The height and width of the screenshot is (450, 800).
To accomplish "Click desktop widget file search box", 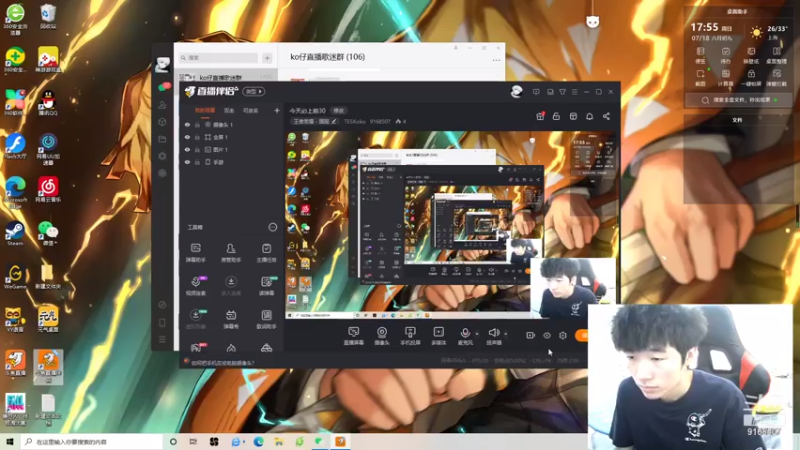I will [738, 100].
